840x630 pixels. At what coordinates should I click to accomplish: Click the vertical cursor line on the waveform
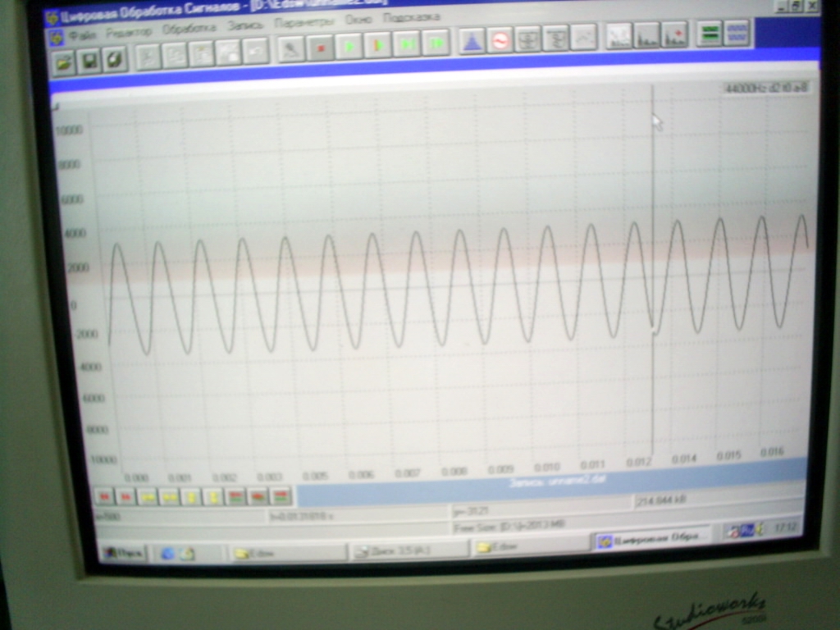[652, 268]
